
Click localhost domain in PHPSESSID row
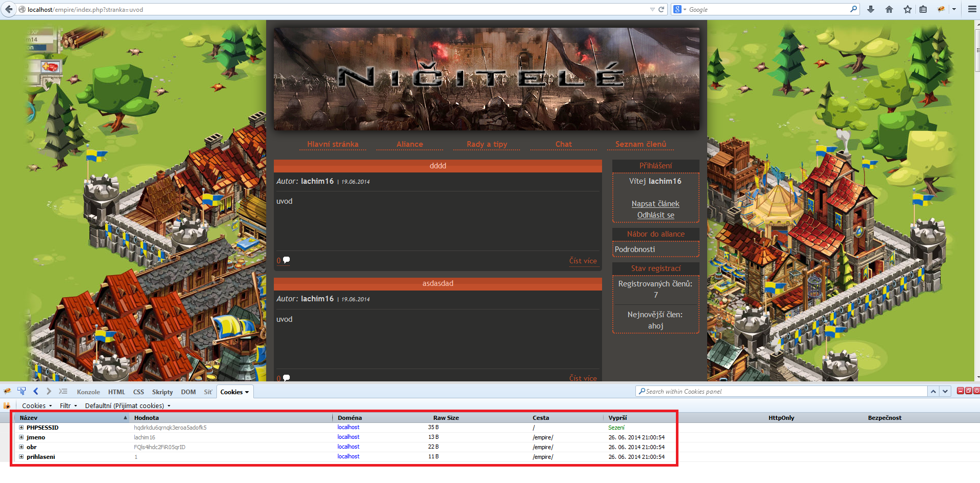[348, 427]
